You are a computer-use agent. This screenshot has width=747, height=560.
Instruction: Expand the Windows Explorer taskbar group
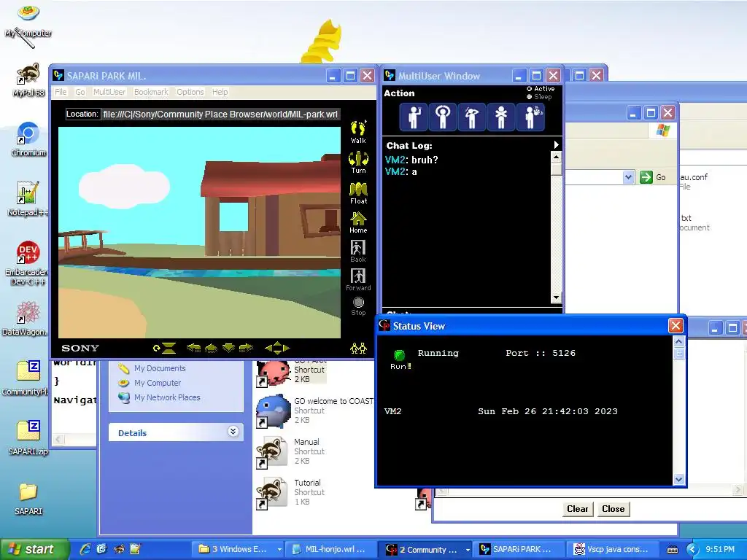(279, 550)
